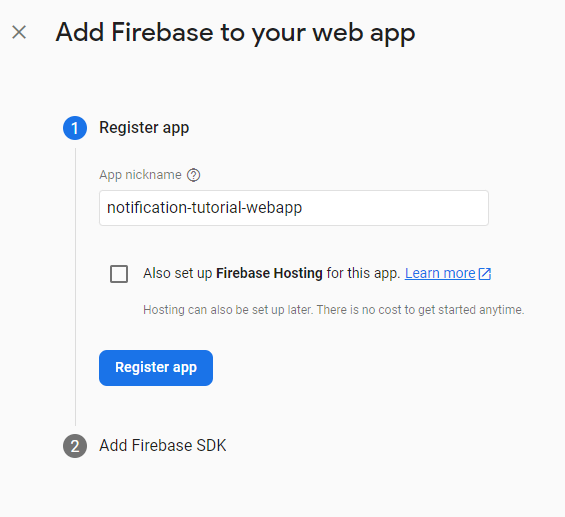Close the Add Firebase setup page

(19, 32)
